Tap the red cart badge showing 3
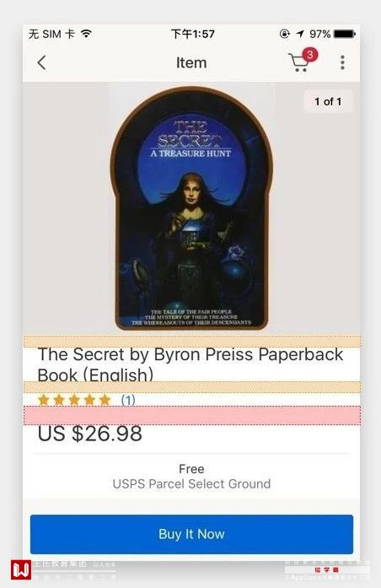 tap(310, 55)
